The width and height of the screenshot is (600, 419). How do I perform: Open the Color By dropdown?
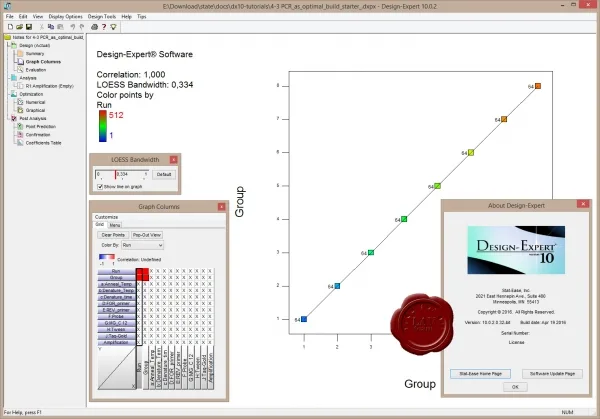(142, 245)
